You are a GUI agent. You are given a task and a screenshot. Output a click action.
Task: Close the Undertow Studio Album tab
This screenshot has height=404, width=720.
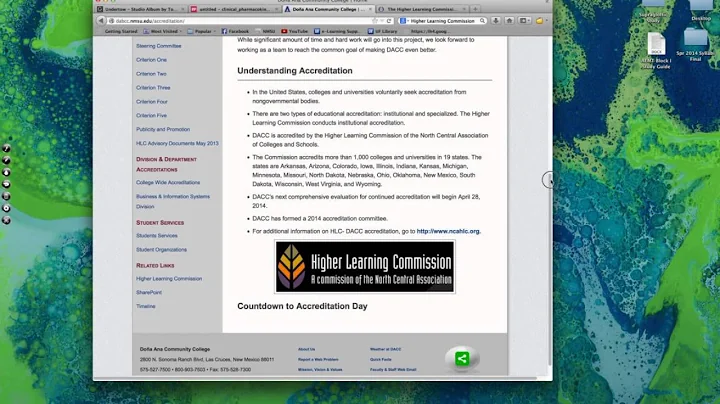pyautogui.click(x=182, y=9)
